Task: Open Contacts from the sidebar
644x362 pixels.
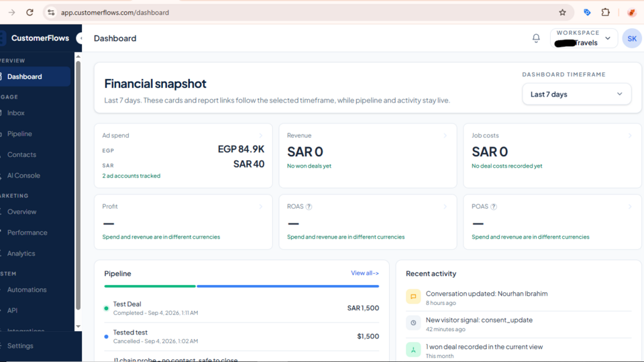Action: 21,155
